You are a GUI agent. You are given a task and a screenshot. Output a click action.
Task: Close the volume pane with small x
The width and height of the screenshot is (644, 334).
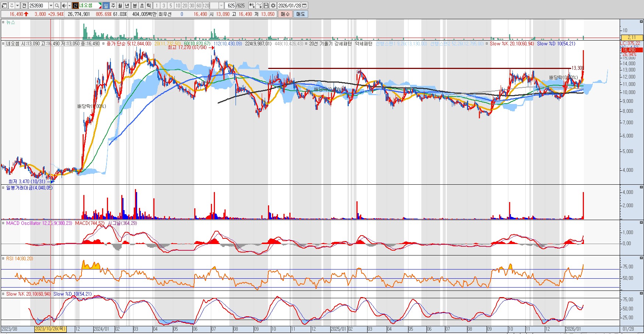pyautogui.click(x=642, y=187)
